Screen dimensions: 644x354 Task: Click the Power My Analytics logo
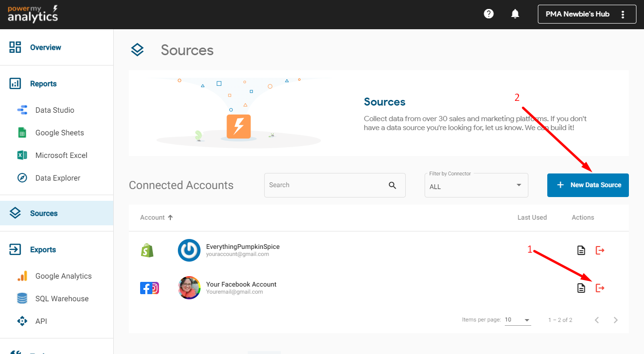tap(33, 14)
